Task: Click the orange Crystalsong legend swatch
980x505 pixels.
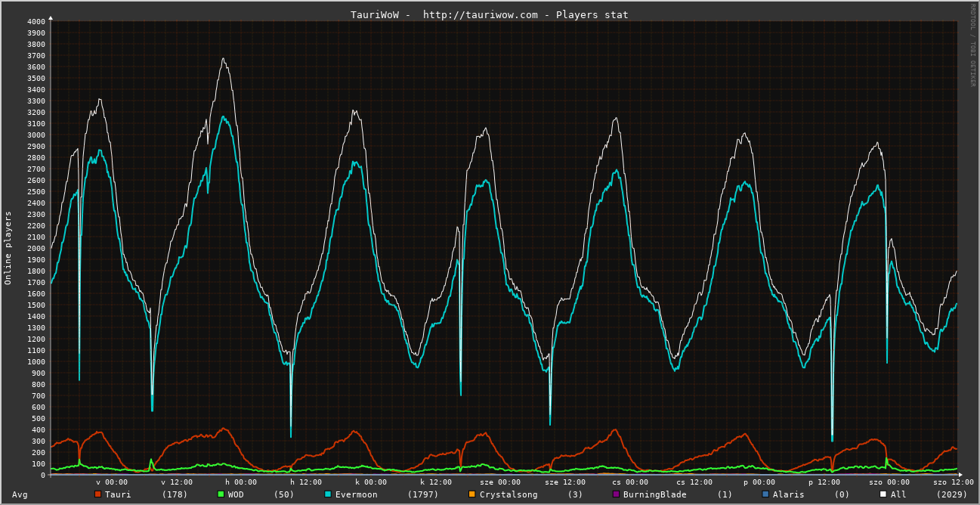Action: click(471, 494)
